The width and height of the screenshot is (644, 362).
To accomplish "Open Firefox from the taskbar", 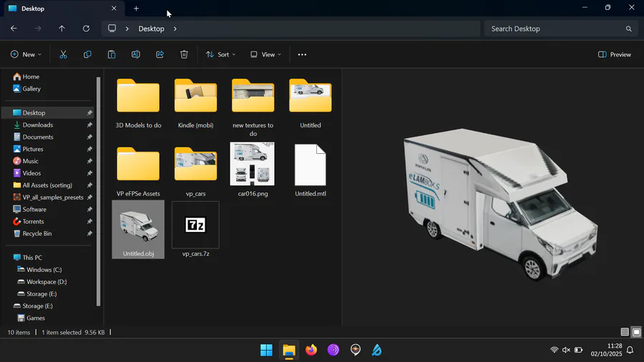I will point(311,350).
